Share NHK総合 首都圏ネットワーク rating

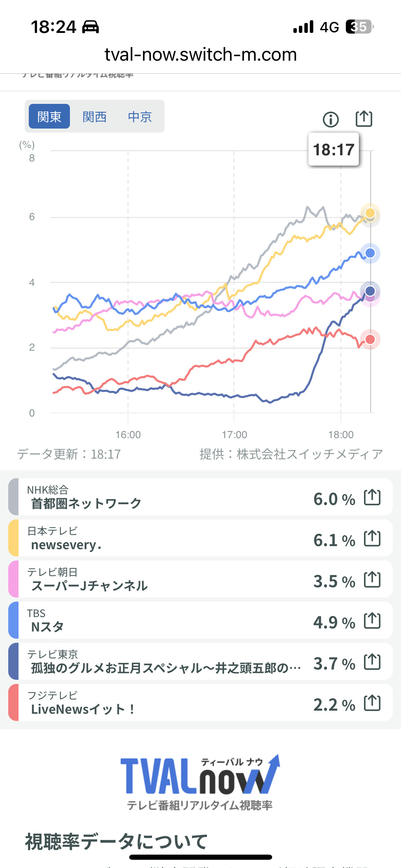(372, 497)
